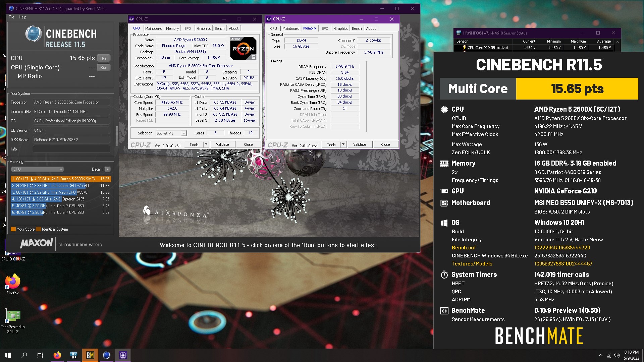
Task: Open SPD tab in left CPU-Z
Action: click(x=188, y=28)
